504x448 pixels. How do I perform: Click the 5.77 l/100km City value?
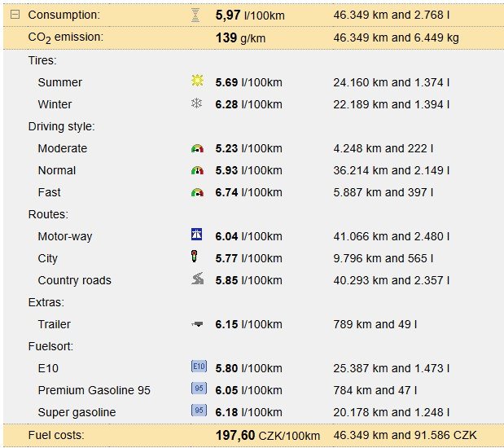(249, 258)
